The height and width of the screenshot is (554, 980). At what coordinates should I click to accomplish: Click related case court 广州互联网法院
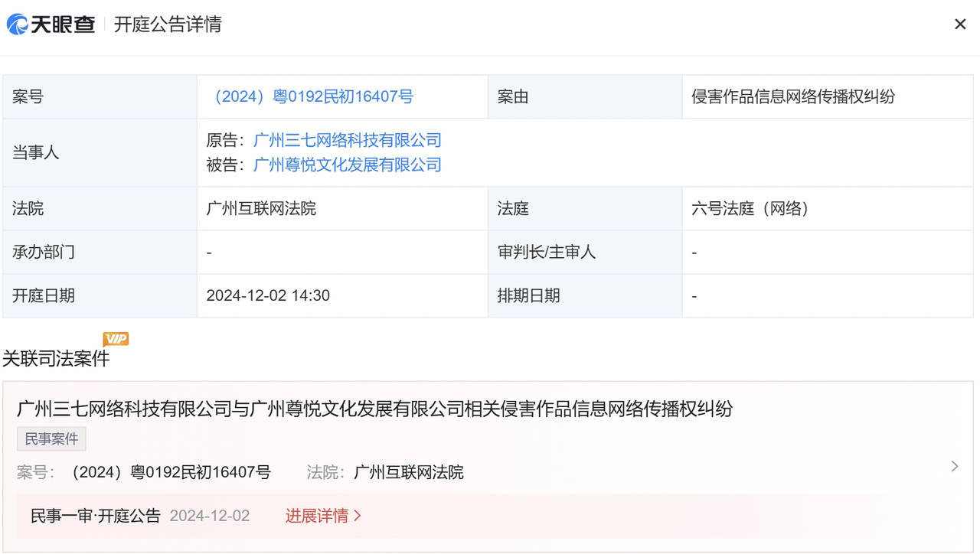click(x=409, y=472)
